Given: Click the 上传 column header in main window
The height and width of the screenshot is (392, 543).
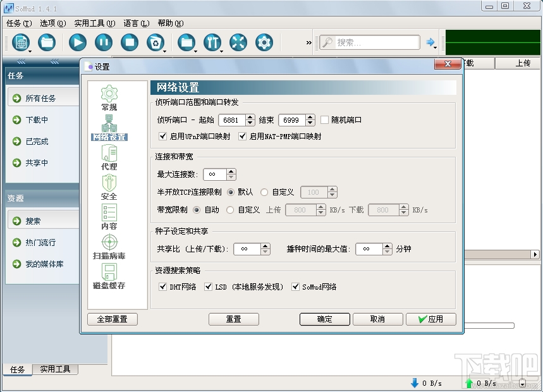Looking at the screenshot, I should 518,63.
